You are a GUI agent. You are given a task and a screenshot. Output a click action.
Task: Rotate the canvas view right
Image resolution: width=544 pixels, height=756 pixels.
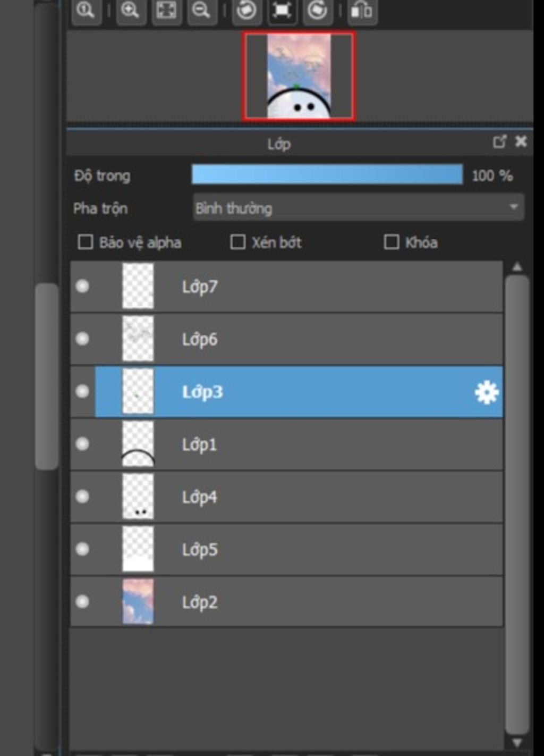click(317, 11)
